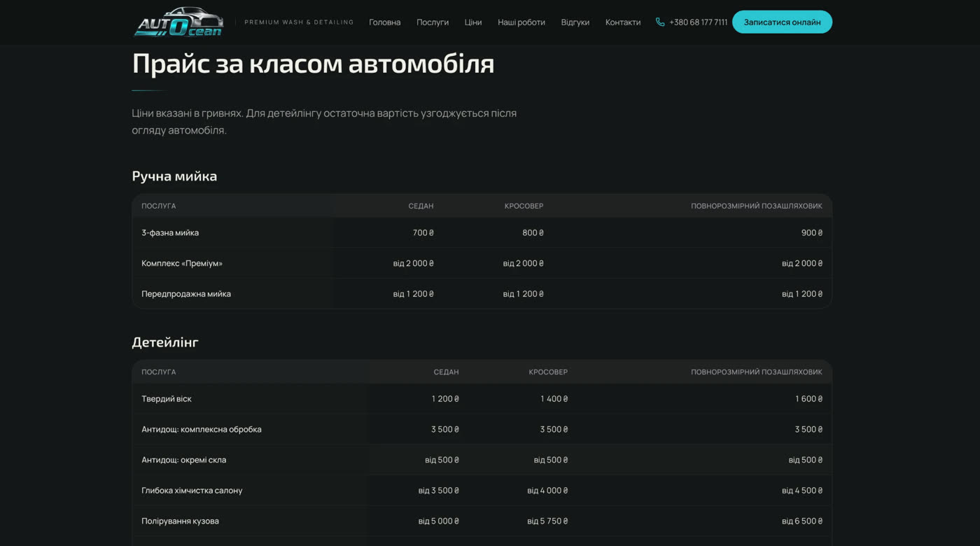The width and height of the screenshot is (980, 546).
Task: Click Антидощ: окремі скла crossover price від 500 ₴
Action: tap(551, 460)
